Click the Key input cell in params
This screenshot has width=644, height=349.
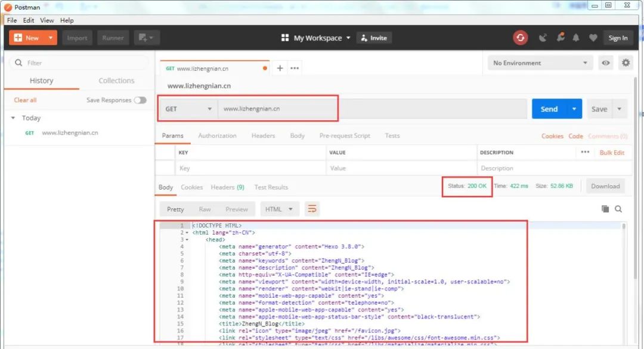[250, 168]
